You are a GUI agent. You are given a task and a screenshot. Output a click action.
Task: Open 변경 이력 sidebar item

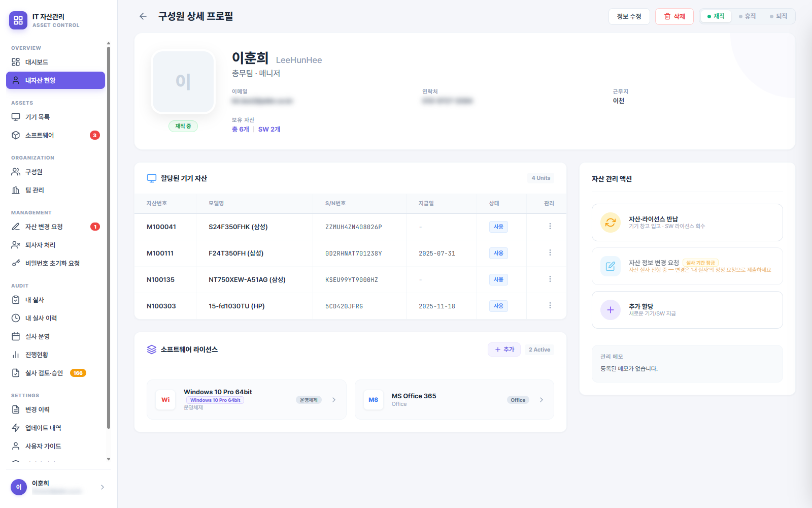(55, 409)
